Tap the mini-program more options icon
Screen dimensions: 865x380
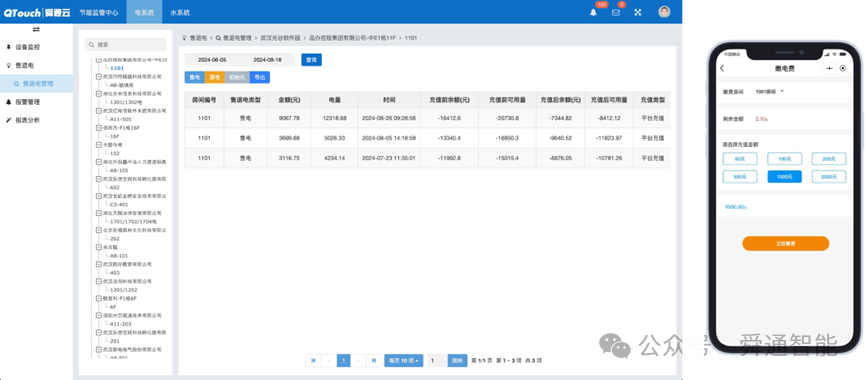coord(829,68)
